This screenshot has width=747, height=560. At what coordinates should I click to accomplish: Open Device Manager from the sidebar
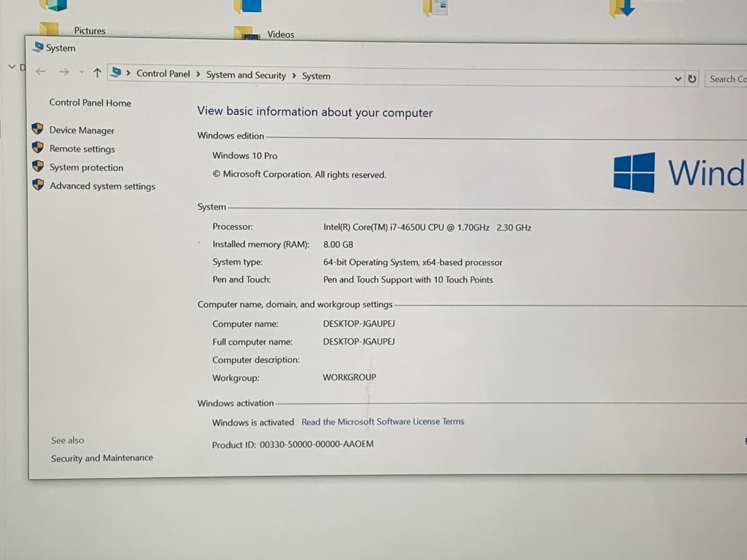82,130
